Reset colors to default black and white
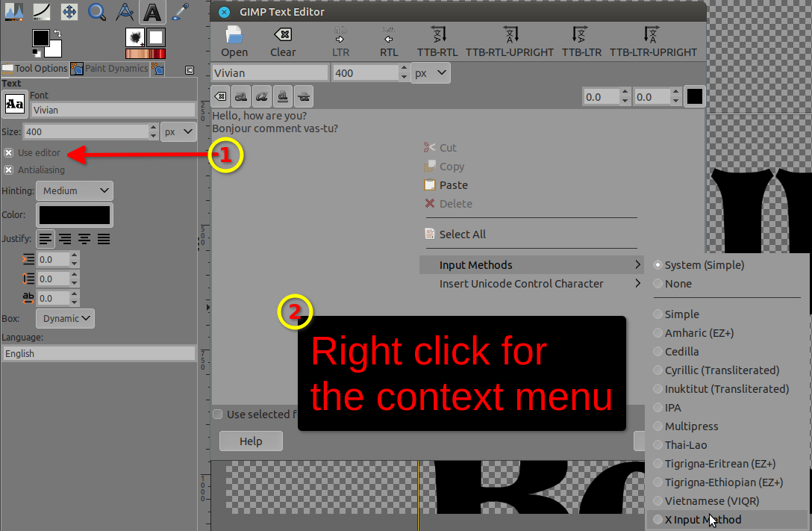This screenshot has width=812, height=531. coord(37,52)
